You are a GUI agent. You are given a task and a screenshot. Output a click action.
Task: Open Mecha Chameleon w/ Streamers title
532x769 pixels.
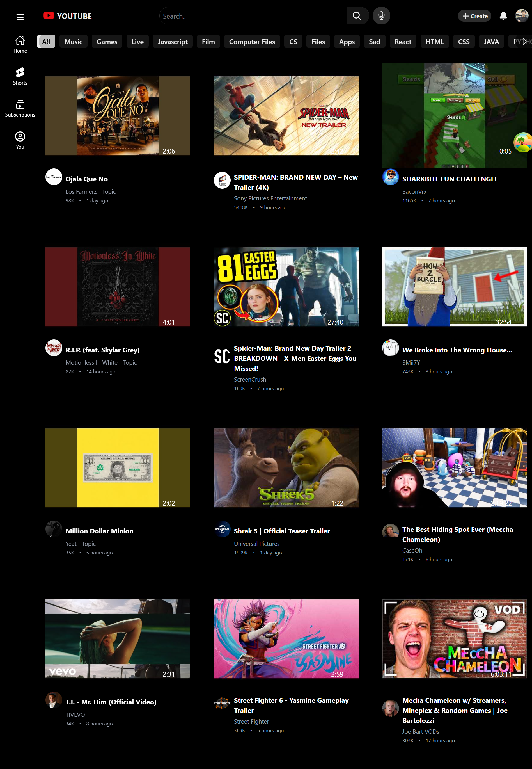455,710
